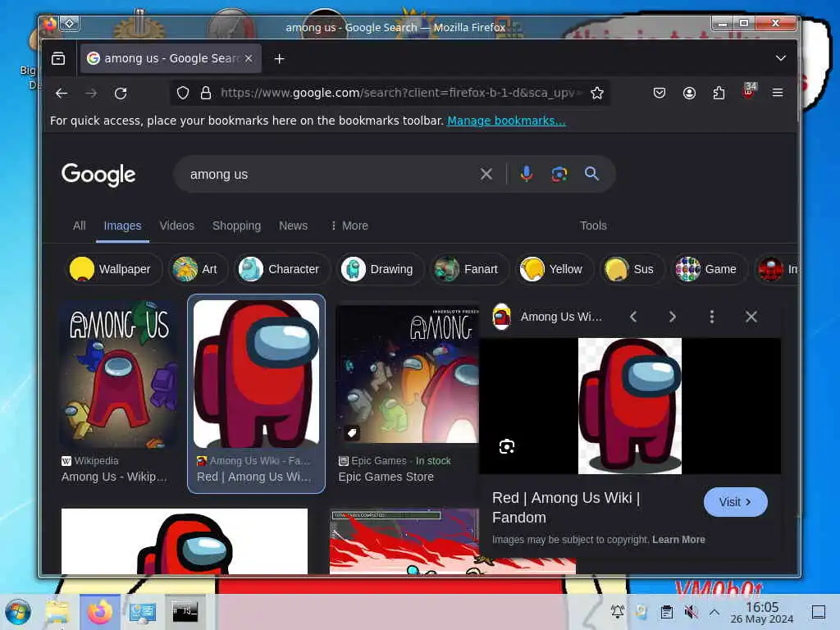Switch to Firefox taskbar button
840x630 pixels.
tap(99, 612)
